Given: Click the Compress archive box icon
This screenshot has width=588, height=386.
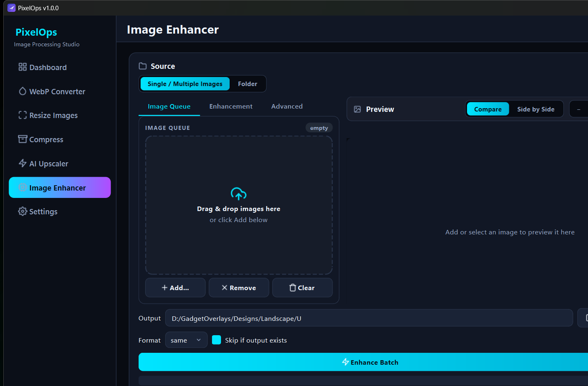Looking at the screenshot, I should coord(23,139).
